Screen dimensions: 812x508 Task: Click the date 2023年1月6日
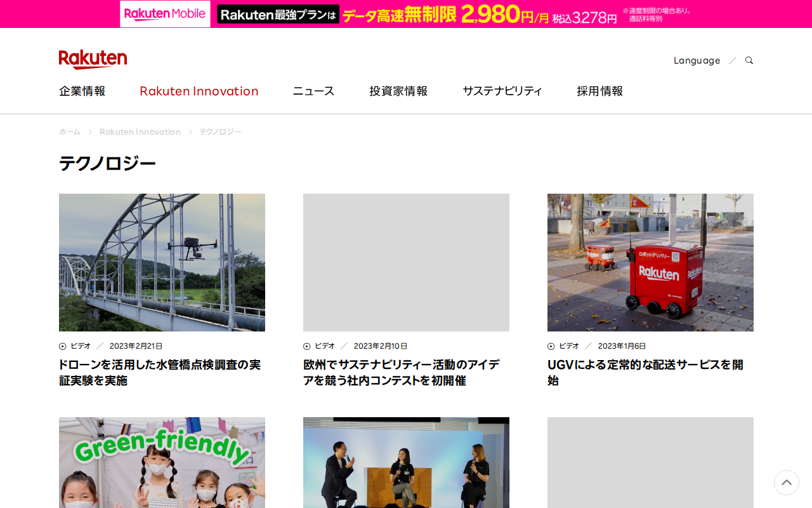click(x=622, y=346)
